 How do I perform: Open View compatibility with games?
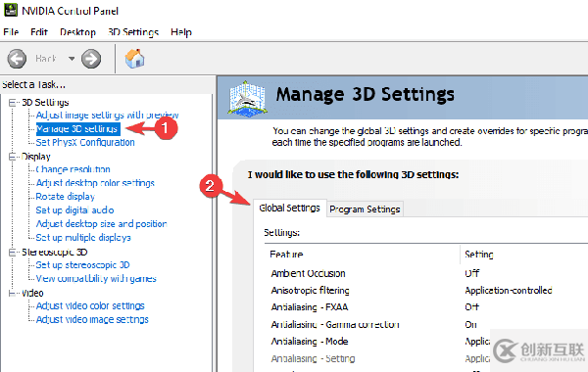96,279
